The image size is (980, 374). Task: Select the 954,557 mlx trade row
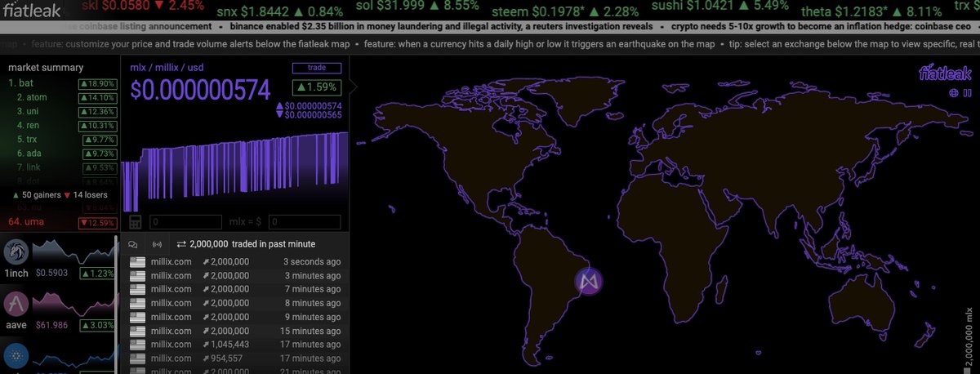(x=235, y=358)
